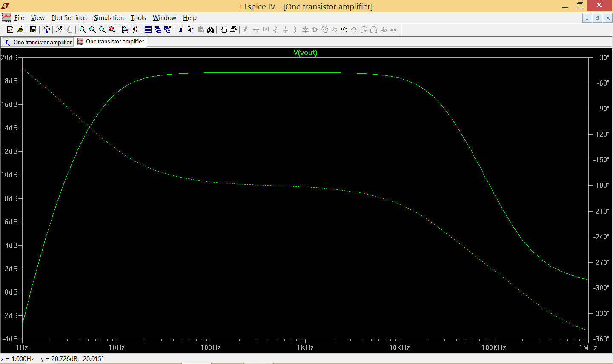Click the SPICE directive .op icon

coord(393,29)
